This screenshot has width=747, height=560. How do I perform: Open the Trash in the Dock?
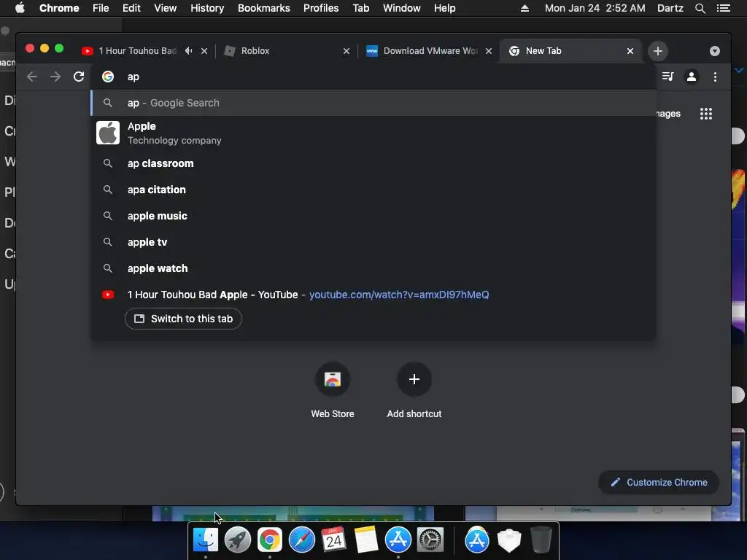coord(541,540)
